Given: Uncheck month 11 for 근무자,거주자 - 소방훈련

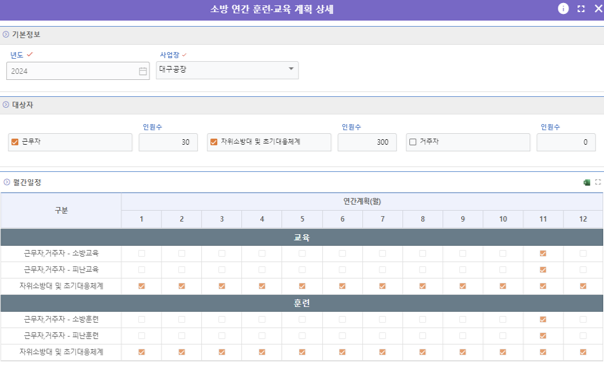Looking at the screenshot, I should (x=543, y=319).
